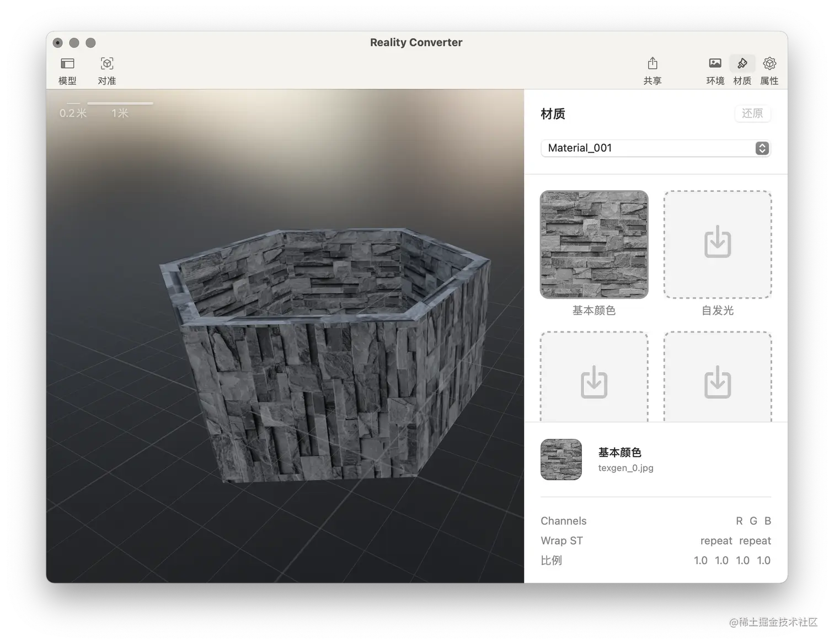Open the 环境 (Environment) panel
Viewport: 834px width, 644px height.
coord(715,70)
